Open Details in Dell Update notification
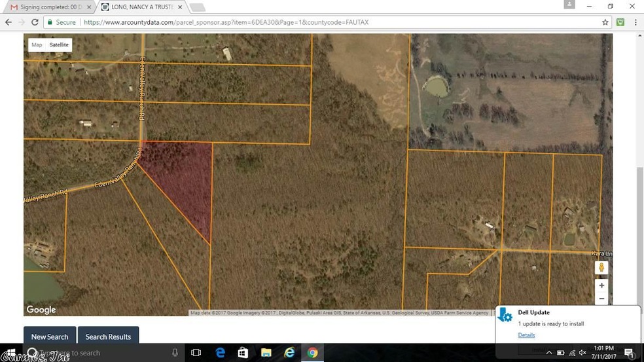 (x=526, y=335)
